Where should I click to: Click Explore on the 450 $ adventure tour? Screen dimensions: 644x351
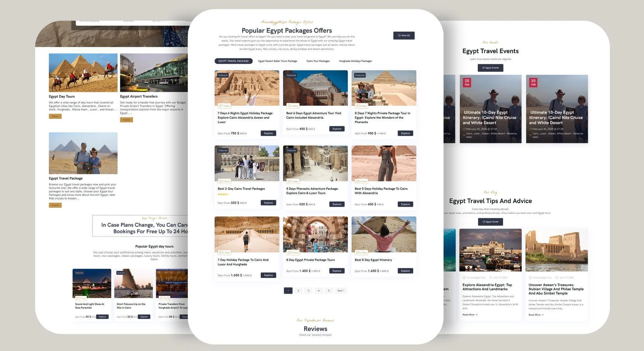point(337,129)
